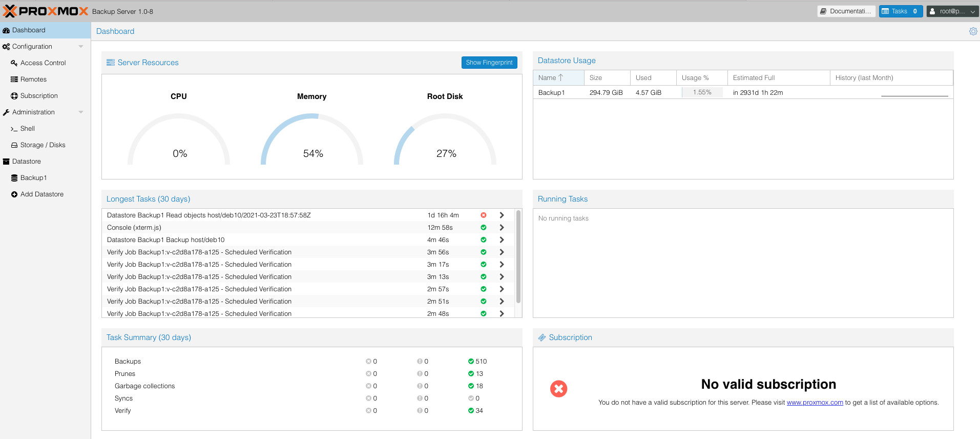Collapse the Configuration section
Viewport: 980px width, 439px height.
pyautogui.click(x=81, y=47)
